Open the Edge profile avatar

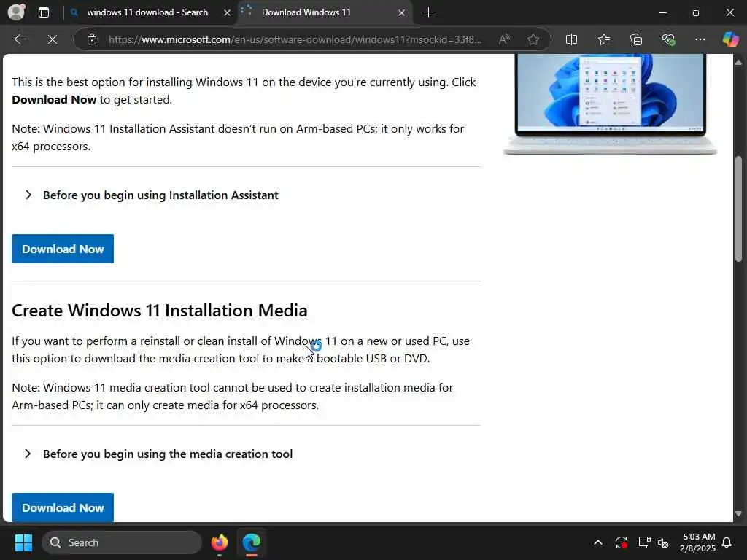pos(16,12)
